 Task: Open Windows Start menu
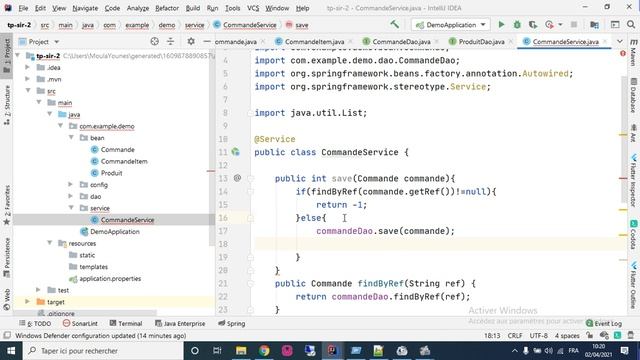[x=11, y=351]
